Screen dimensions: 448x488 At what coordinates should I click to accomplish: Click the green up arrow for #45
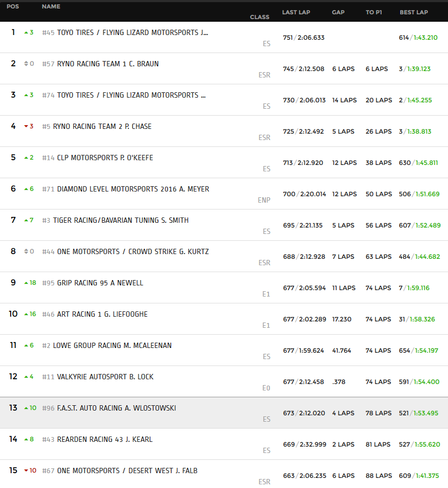pos(26,32)
